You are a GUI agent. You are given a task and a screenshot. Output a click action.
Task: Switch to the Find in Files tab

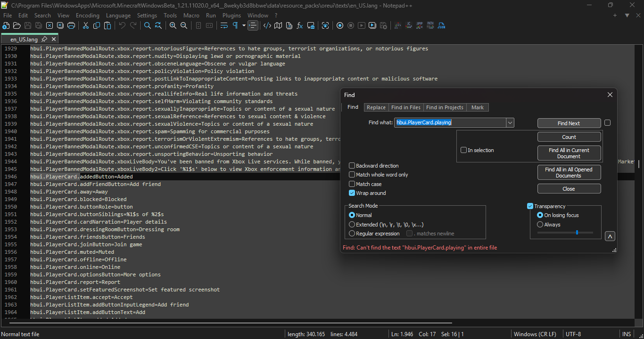tap(405, 107)
